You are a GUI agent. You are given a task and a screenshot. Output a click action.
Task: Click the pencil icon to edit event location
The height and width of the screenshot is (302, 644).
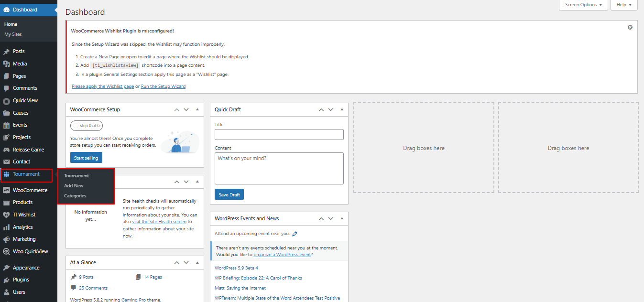[x=295, y=234]
